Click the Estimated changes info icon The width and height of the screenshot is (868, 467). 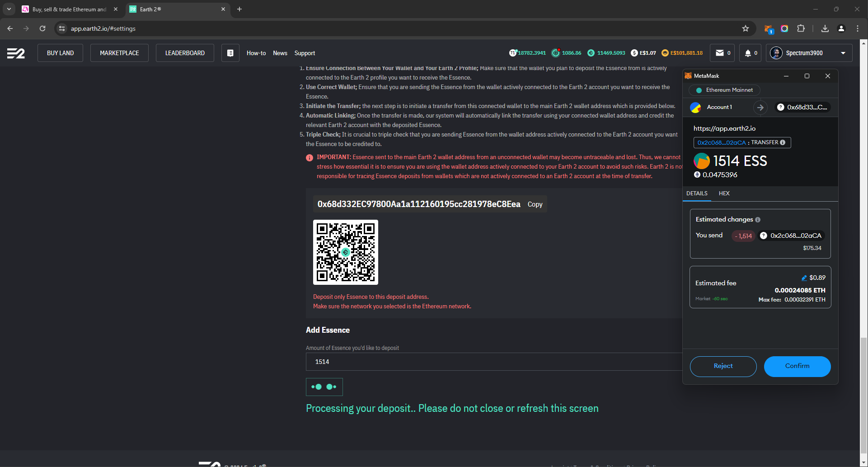(758, 220)
